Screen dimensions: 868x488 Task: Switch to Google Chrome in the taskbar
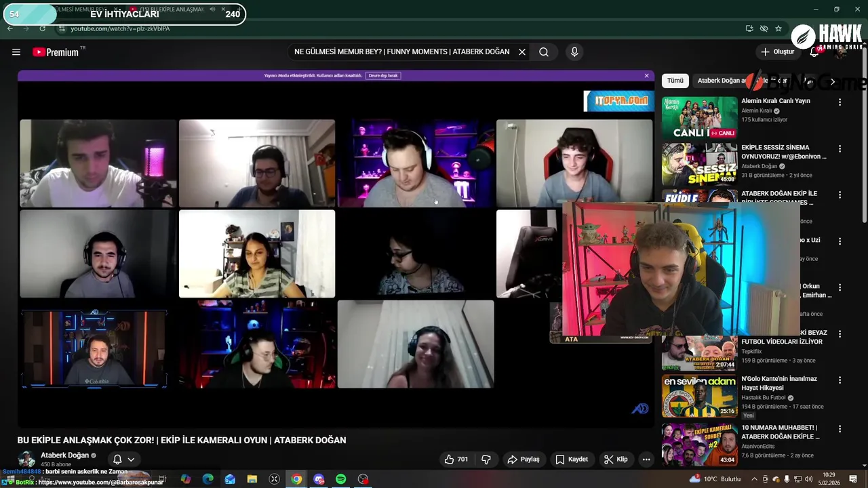(296, 479)
